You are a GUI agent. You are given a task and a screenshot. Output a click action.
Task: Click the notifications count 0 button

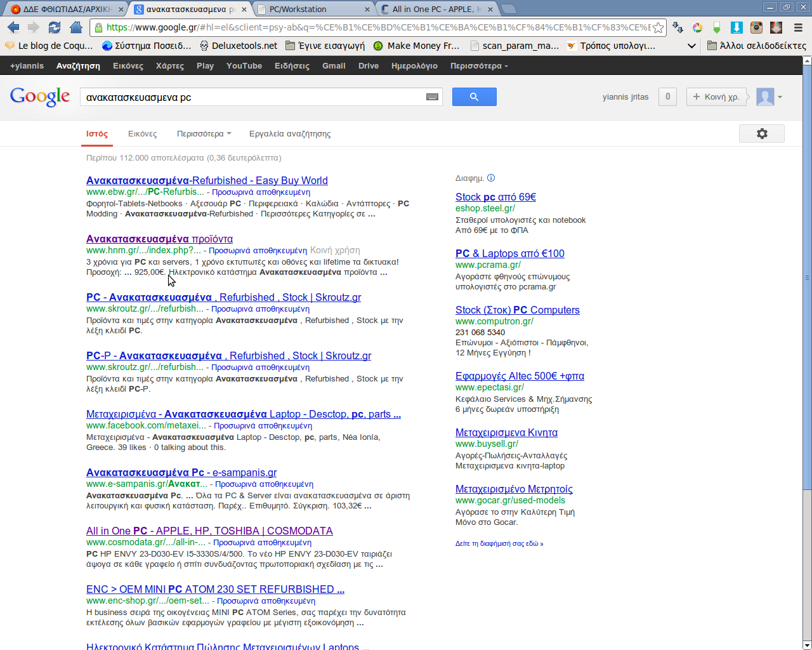pos(667,96)
